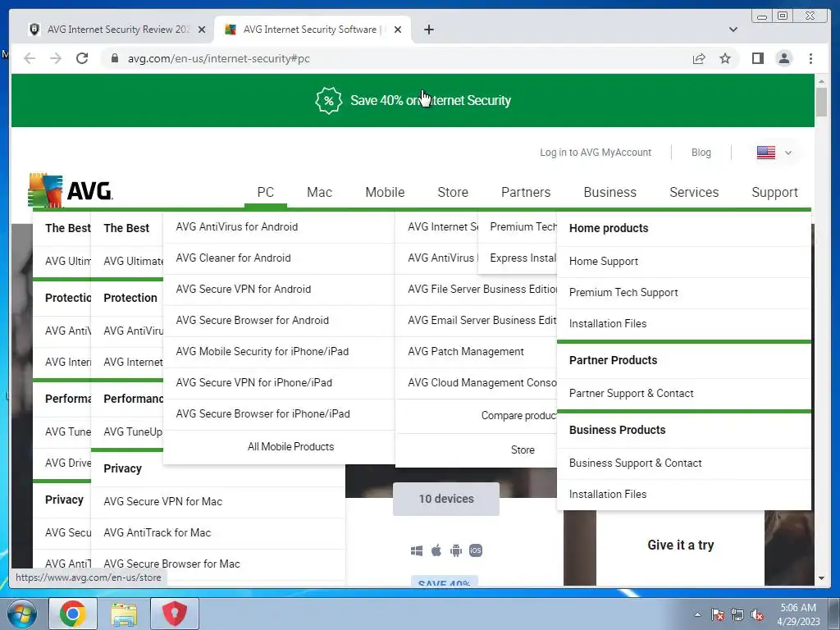Click the muted volume tray icon
The width and height of the screenshot is (840, 630).
757,615
